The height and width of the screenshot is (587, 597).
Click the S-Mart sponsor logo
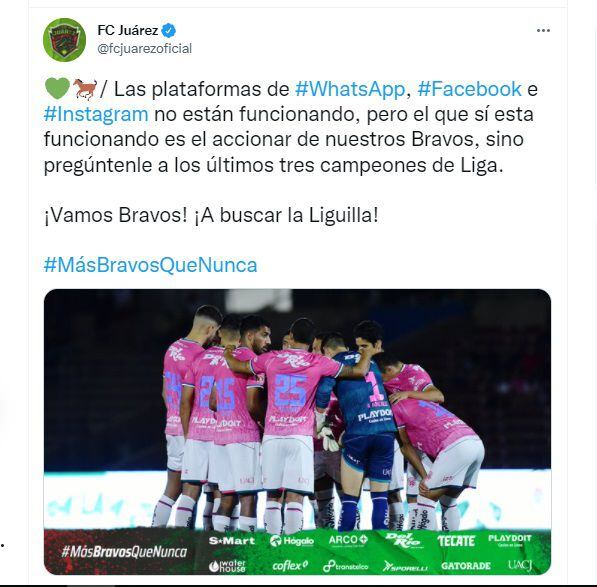(232, 541)
